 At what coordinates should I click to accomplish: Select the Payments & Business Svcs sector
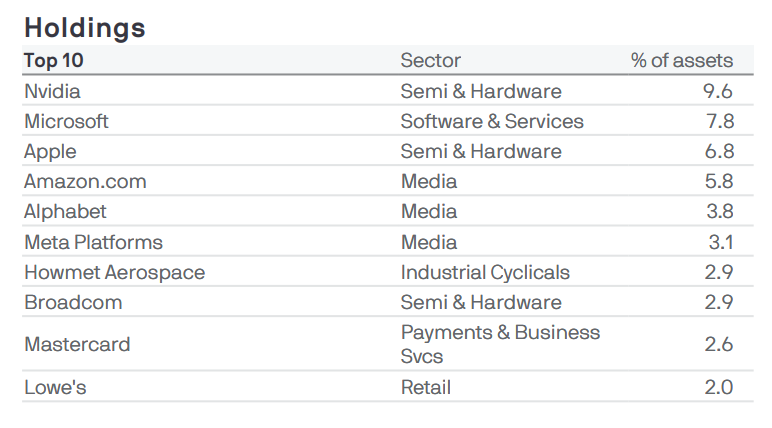pyautogui.click(x=500, y=344)
